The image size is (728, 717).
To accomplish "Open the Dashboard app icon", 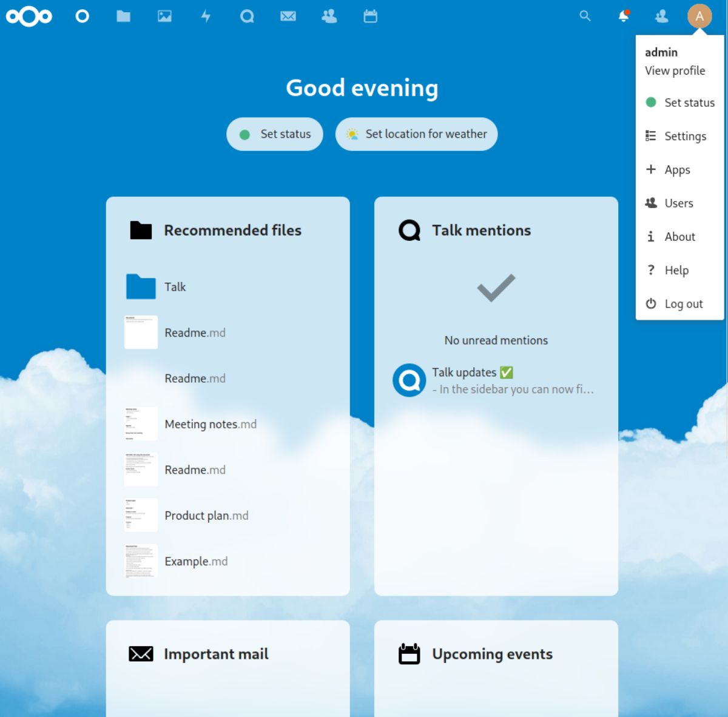I will coord(82,16).
